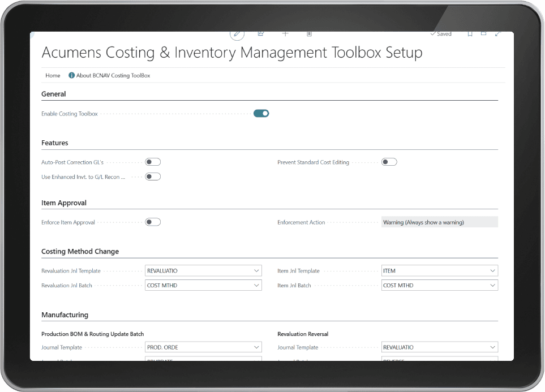This screenshot has height=392, width=545.
Task: Click the COST MTHD text in Revaluation Jnl Batch
Action: (162, 285)
